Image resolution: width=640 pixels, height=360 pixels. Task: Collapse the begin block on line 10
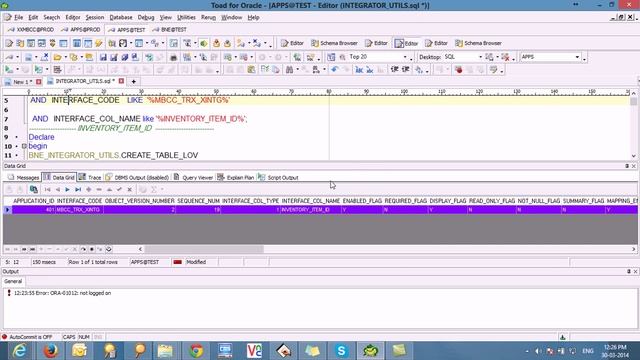[24, 146]
